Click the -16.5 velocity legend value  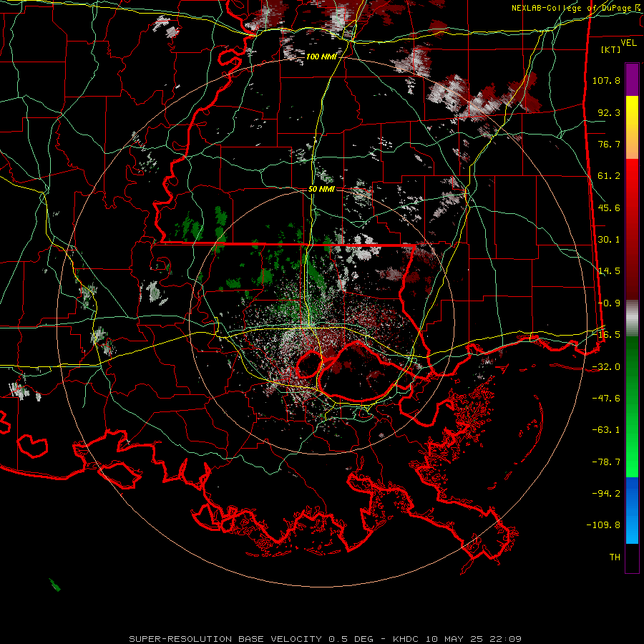(606, 335)
